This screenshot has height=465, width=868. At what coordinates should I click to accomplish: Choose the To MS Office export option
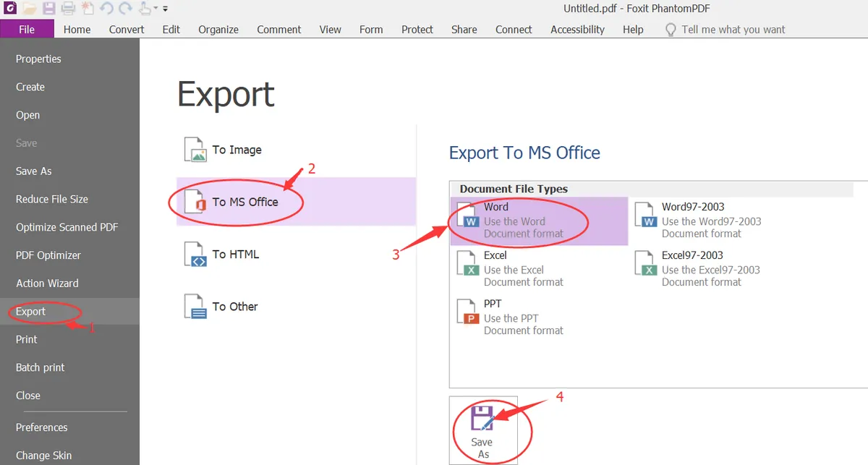[x=296, y=201]
